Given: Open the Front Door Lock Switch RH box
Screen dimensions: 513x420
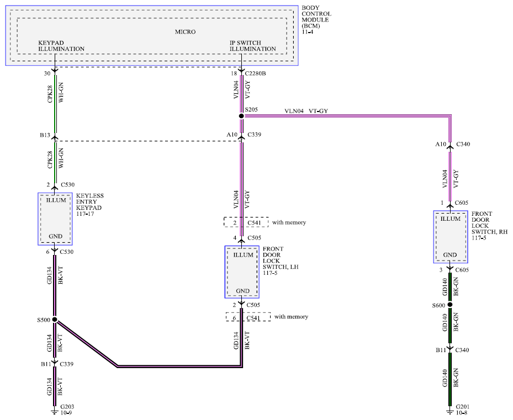Looking at the screenshot, I should coord(451,237).
